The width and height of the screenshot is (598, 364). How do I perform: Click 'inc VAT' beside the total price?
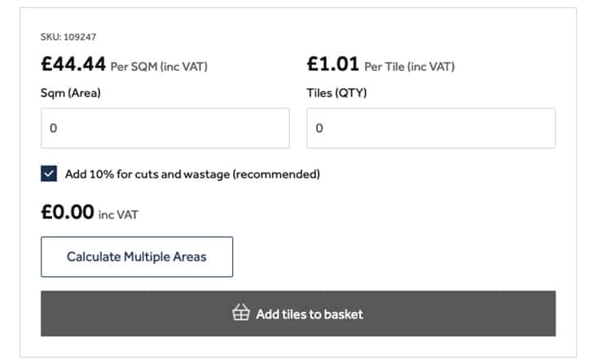click(118, 215)
